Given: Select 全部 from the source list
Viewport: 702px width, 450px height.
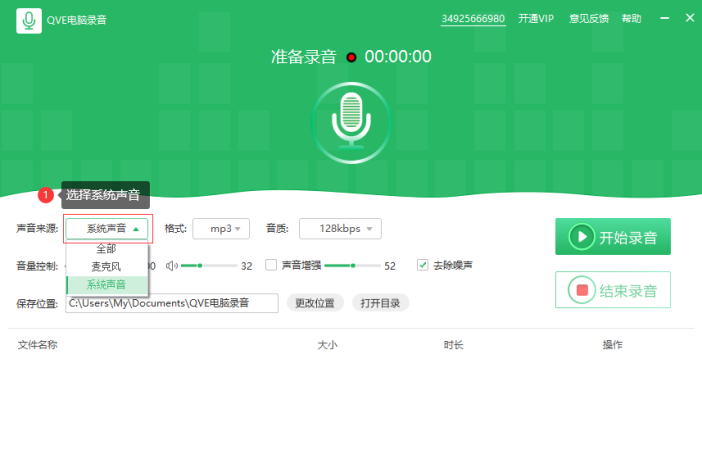Looking at the screenshot, I should coord(107,249).
